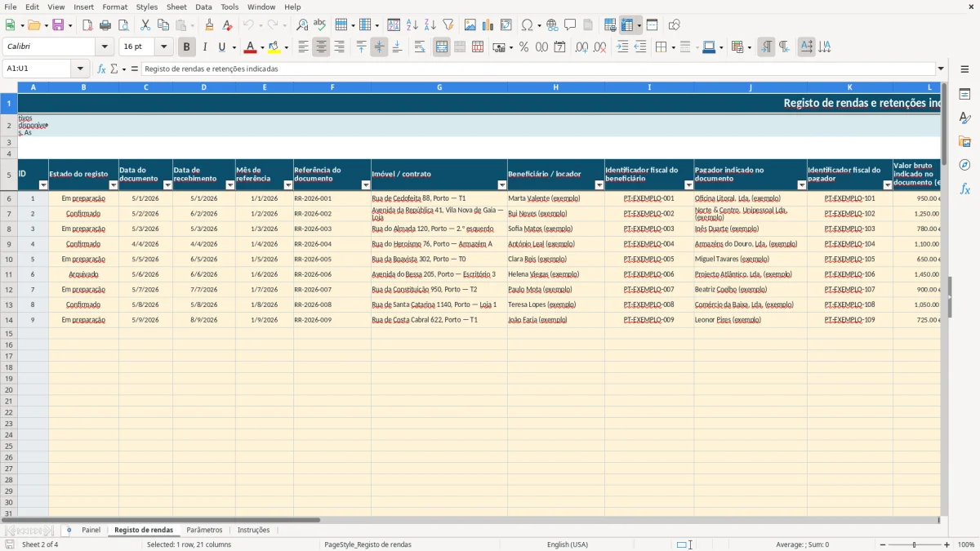Toggle Bold formatting
980x551 pixels.
187,47
